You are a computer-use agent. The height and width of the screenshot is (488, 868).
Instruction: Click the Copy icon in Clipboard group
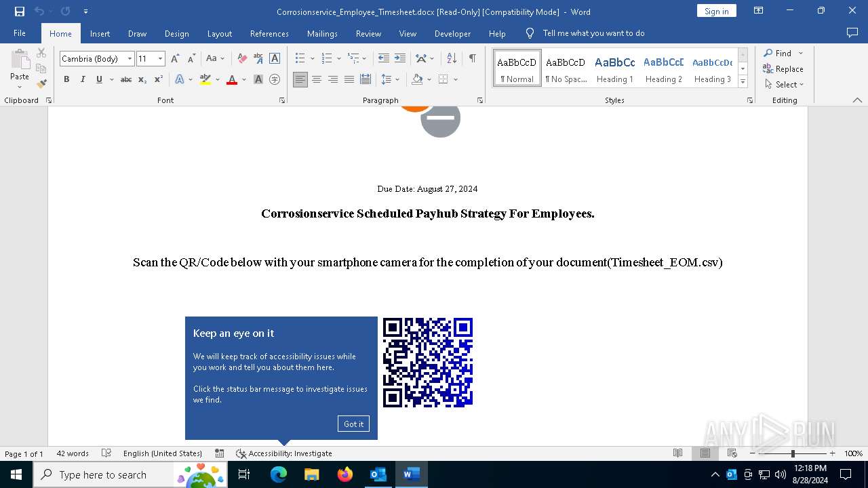point(41,68)
